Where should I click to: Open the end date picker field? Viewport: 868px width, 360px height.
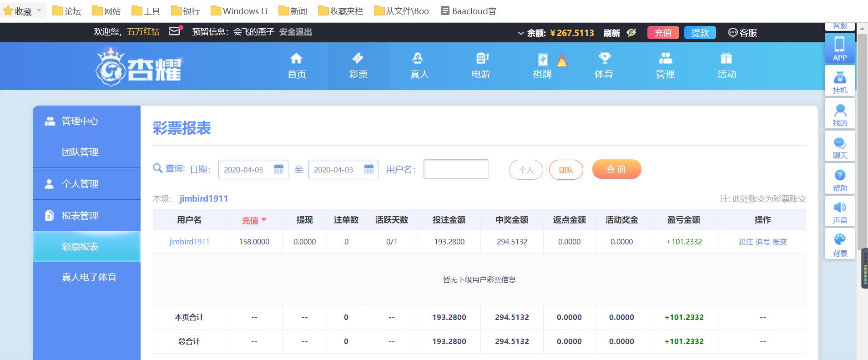(x=337, y=170)
